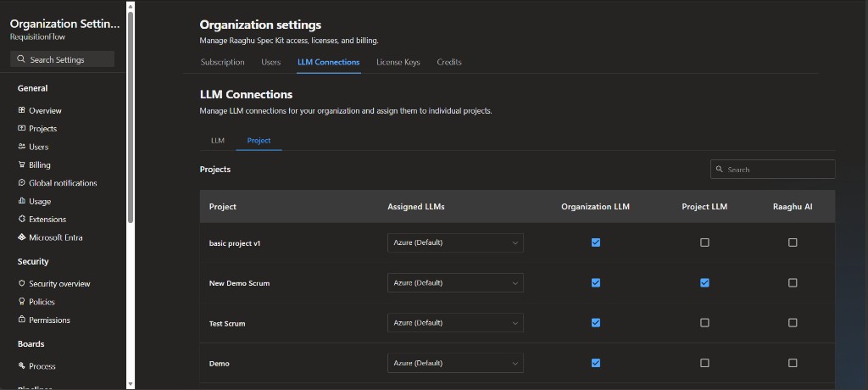Click the Usage chart icon
Image resolution: width=868 pixels, height=390 pixels.
pyautogui.click(x=21, y=201)
